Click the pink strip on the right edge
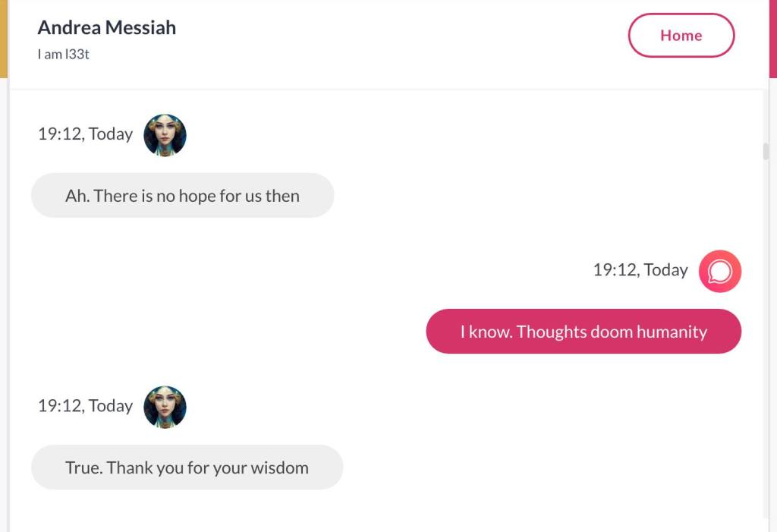Screen dimensions: 777x532 tap(773, 38)
